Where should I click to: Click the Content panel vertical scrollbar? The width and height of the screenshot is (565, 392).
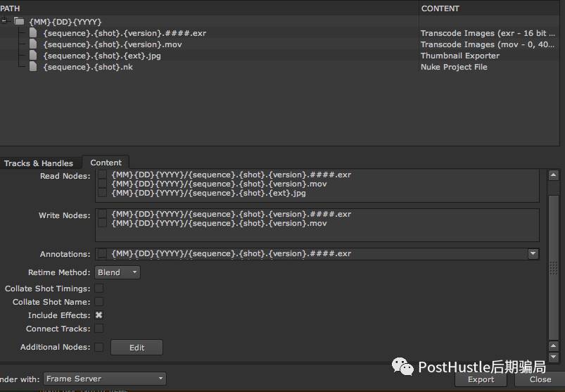point(553,267)
